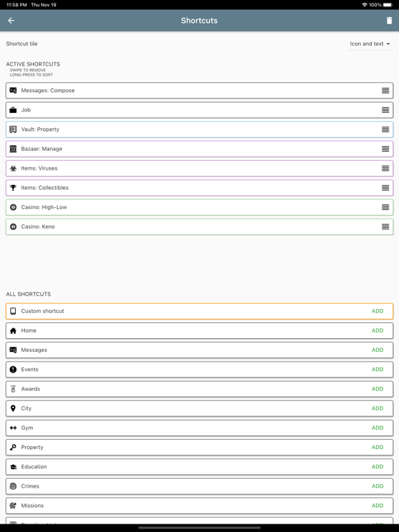This screenshot has height=532, width=399.
Task: Click the safe icon for Vault: Property
Action: click(x=13, y=130)
